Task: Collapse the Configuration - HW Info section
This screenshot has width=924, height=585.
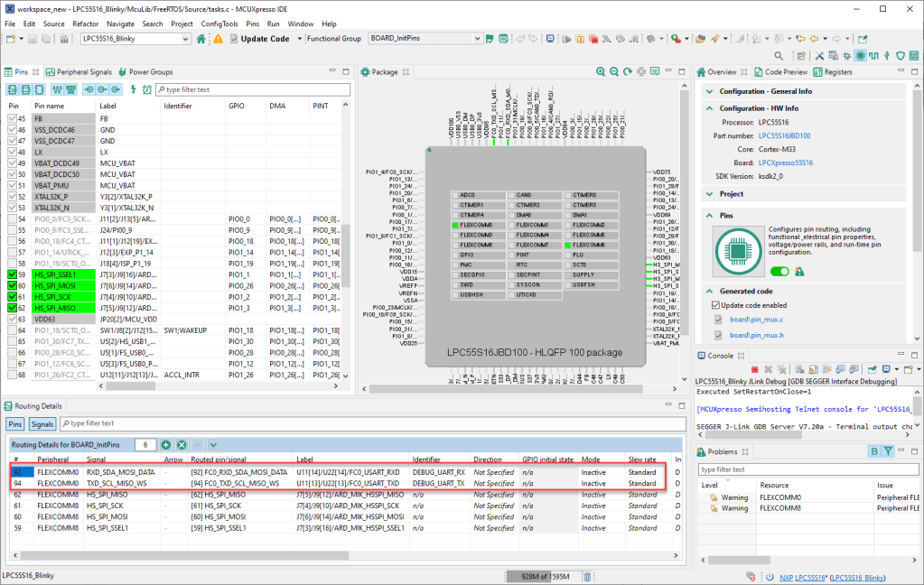Action: click(709, 108)
